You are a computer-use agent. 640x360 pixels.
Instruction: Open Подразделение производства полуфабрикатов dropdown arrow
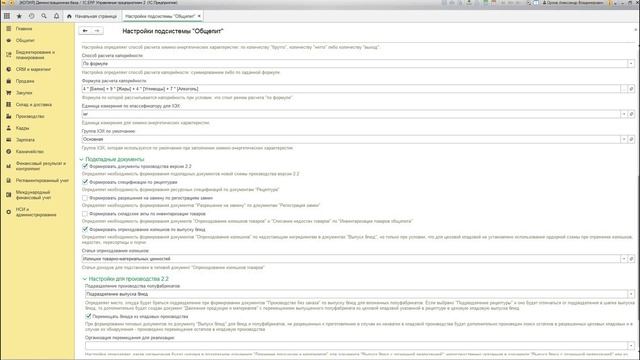click(631, 294)
